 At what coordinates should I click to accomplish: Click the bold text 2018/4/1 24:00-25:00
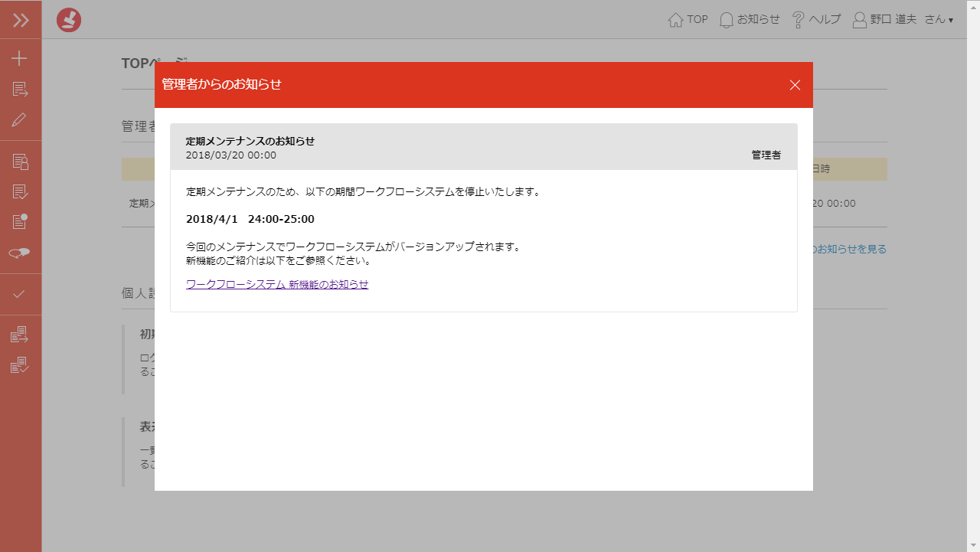coord(250,219)
